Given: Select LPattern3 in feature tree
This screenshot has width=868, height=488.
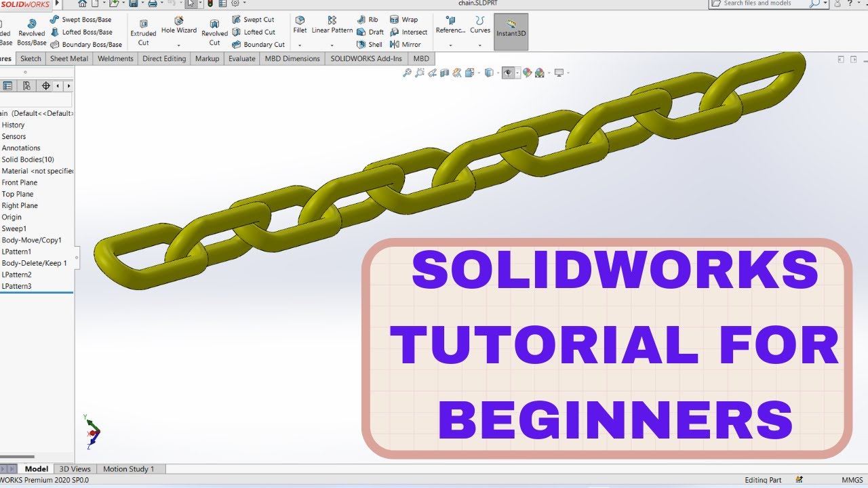Looking at the screenshot, I should click(x=16, y=286).
